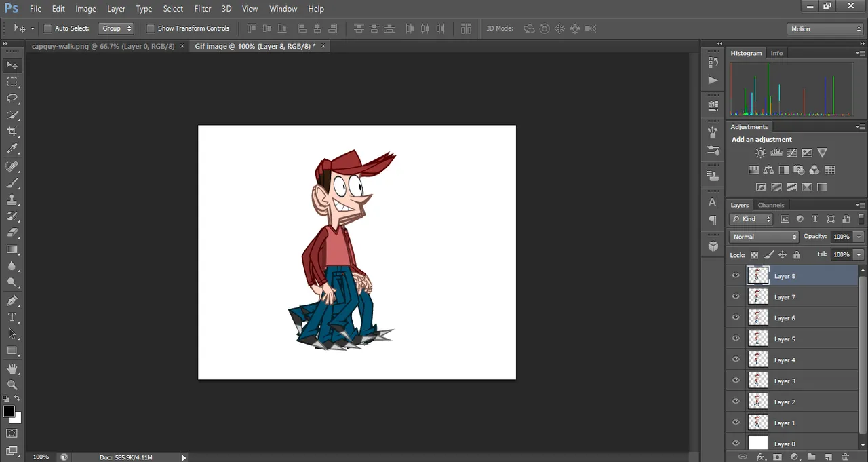Viewport: 868px width, 462px height.
Task: Switch to the Channels tab
Action: click(771, 205)
